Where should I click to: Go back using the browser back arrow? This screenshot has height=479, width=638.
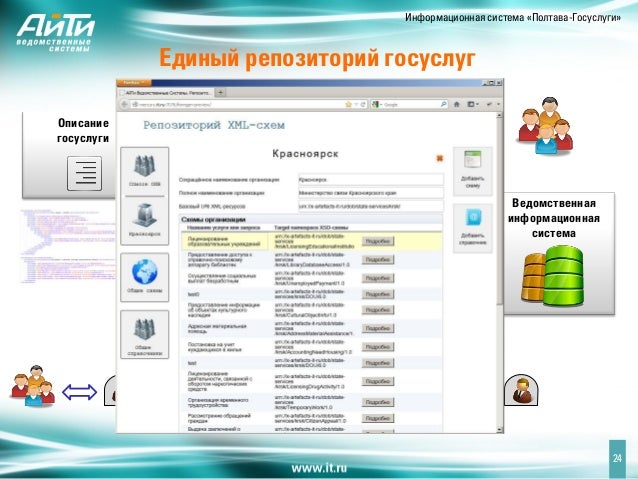[x=124, y=105]
